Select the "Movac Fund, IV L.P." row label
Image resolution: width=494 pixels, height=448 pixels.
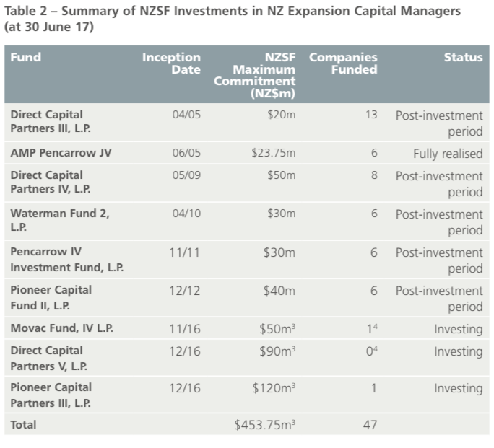click(61, 329)
